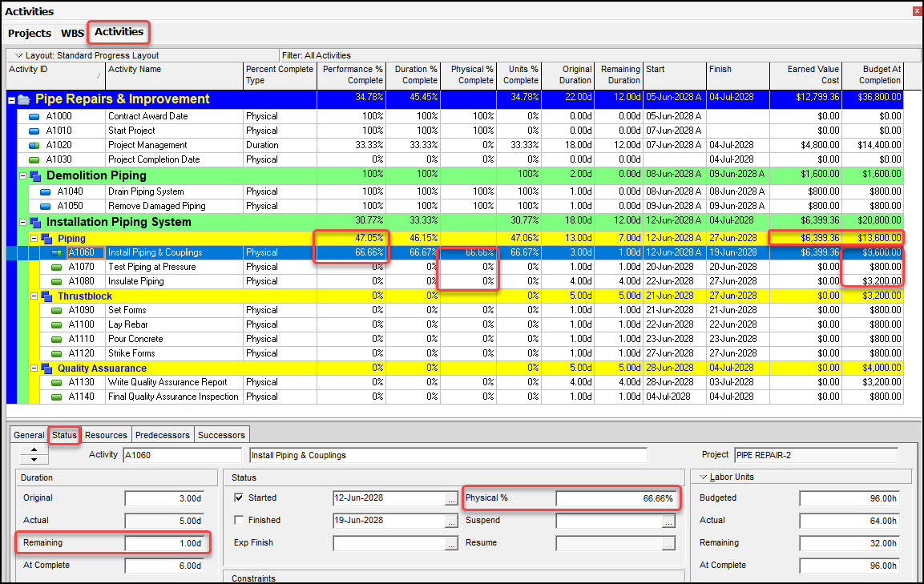This screenshot has width=924, height=584.
Task: Click the A1030 activity icon
Action: 34,159
